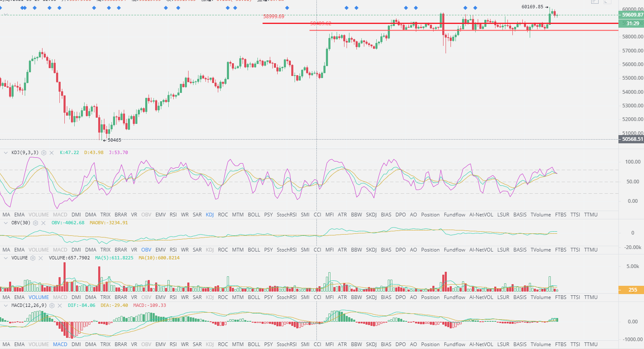Enable the BOLL indicator overlay
Image resolution: width=644 pixels, height=349 pixels.
(254, 214)
